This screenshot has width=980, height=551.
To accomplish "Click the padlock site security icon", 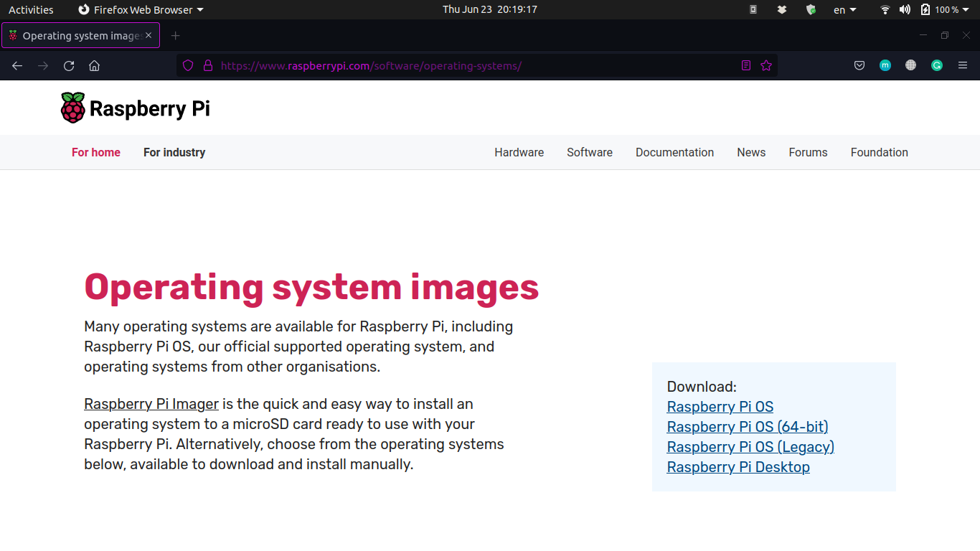I will tap(207, 65).
